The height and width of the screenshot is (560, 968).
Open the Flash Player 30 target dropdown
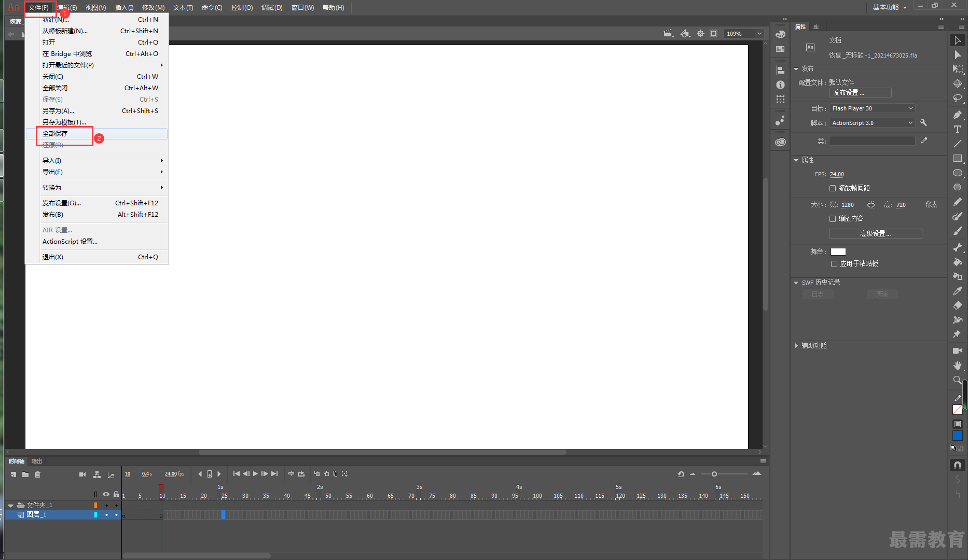[872, 108]
